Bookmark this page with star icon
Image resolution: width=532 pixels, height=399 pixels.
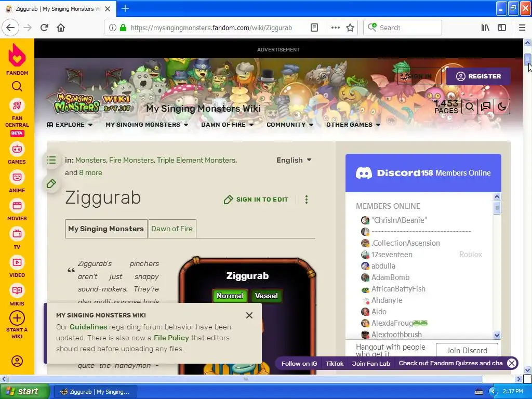point(350,28)
